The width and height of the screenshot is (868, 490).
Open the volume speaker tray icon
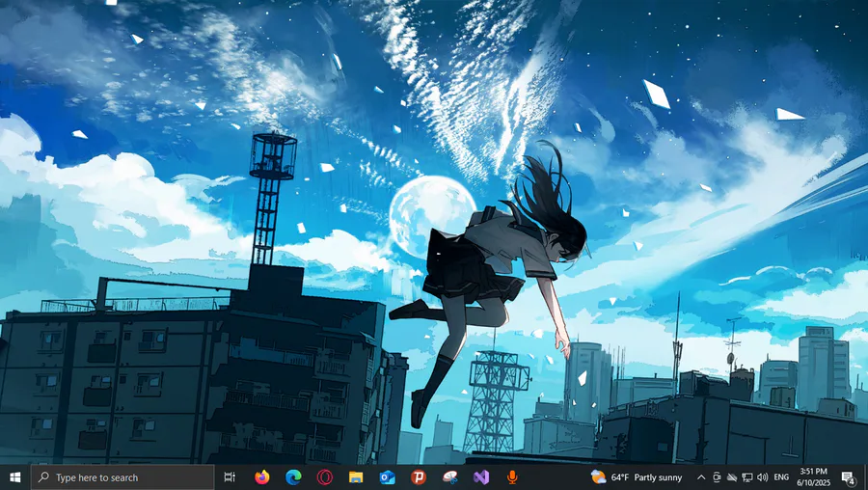pos(763,477)
